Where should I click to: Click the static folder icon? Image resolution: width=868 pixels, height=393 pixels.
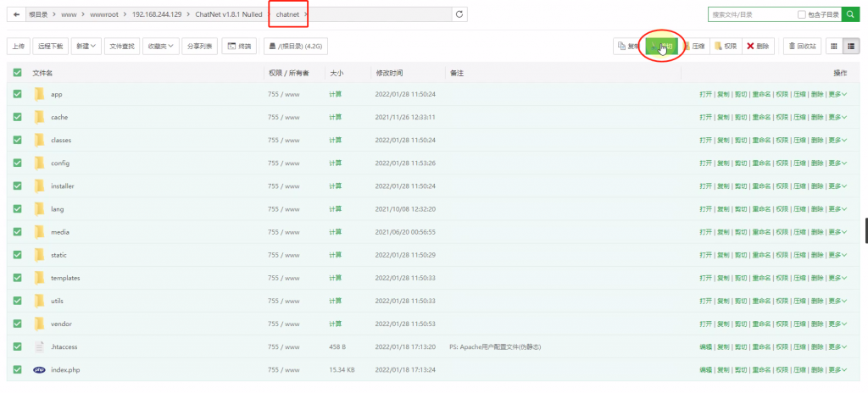pos(39,255)
